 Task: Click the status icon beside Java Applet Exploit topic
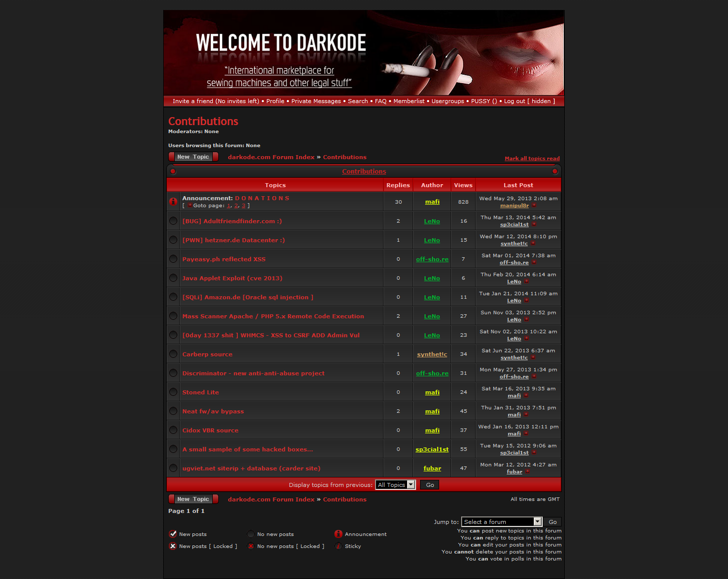[173, 278]
